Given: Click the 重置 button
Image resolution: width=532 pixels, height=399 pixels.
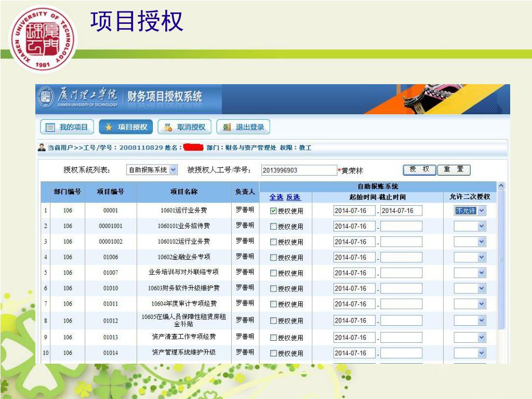Looking at the screenshot, I should point(454,170).
